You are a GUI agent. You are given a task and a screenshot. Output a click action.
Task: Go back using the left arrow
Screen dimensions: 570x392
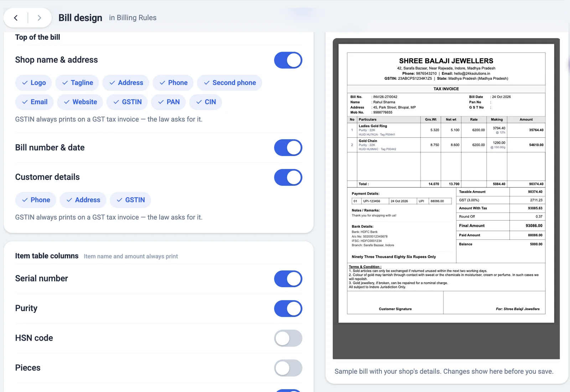click(x=16, y=18)
